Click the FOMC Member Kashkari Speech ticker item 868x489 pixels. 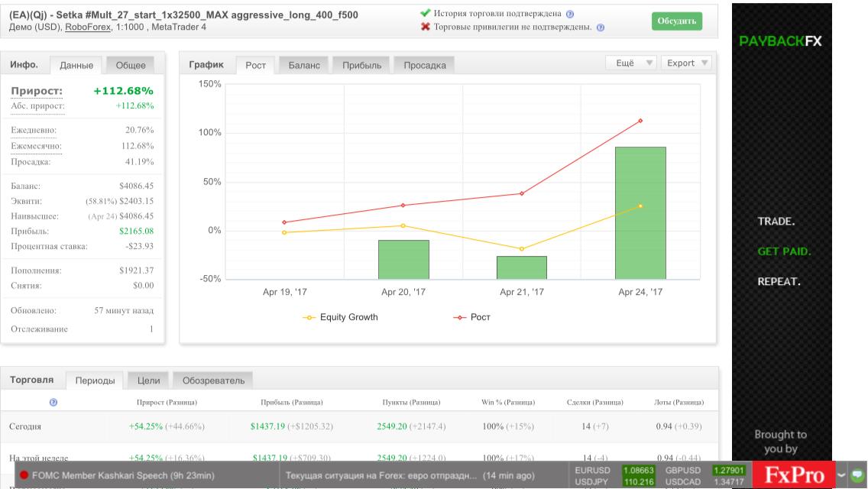123,475
